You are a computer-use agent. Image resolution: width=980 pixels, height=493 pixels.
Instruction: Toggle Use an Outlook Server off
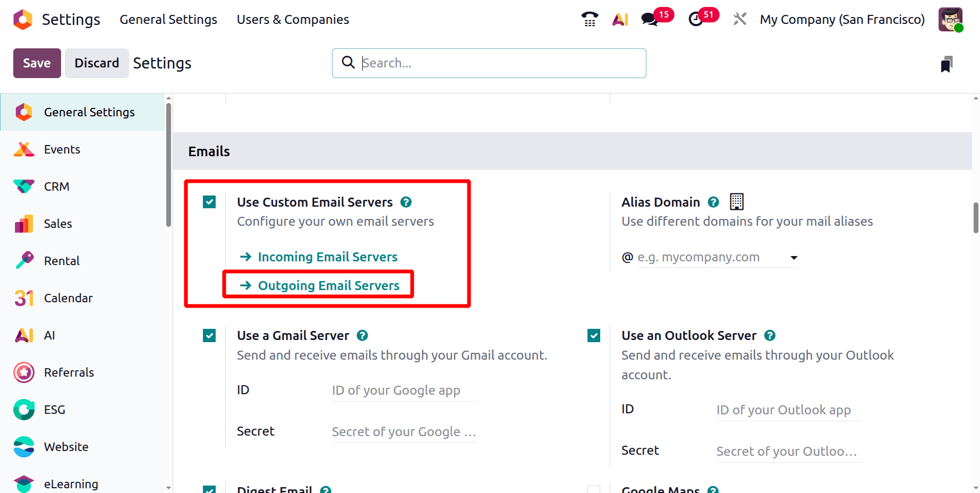(x=593, y=335)
